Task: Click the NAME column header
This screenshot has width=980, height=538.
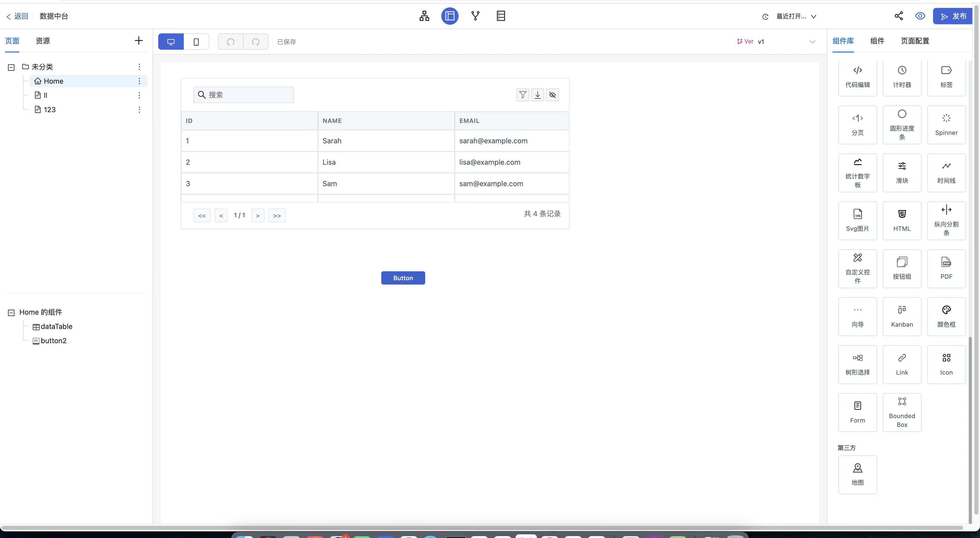Action: tap(386, 121)
